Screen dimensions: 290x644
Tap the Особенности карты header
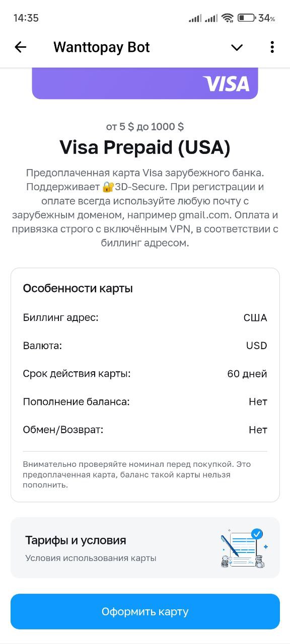78,289
